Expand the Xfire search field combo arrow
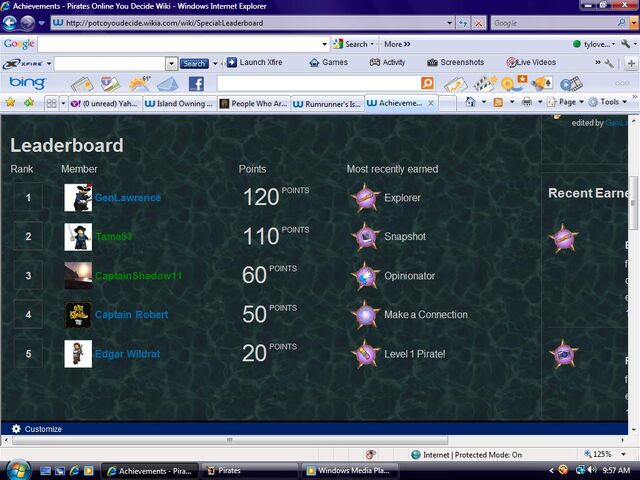 click(171, 63)
